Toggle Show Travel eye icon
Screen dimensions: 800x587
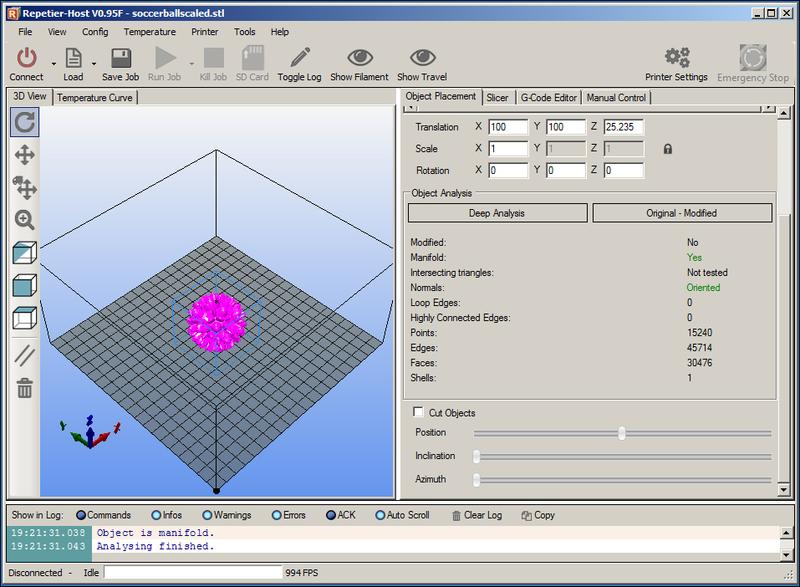tap(422, 59)
